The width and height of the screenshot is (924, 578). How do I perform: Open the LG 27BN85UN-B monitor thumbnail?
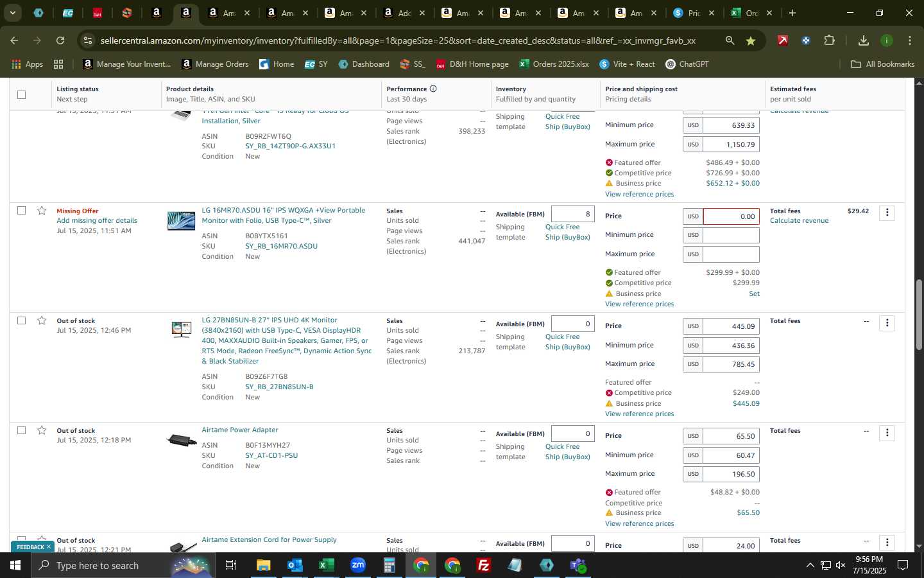tap(181, 329)
